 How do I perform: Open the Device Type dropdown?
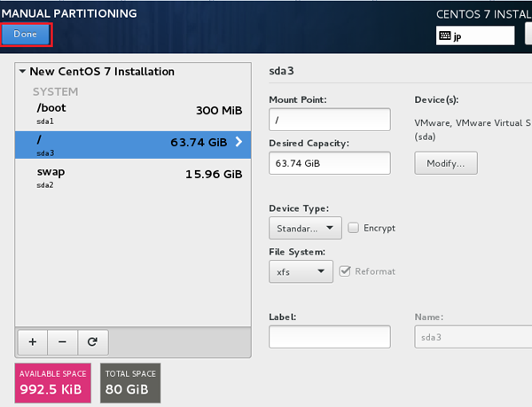[x=305, y=228]
